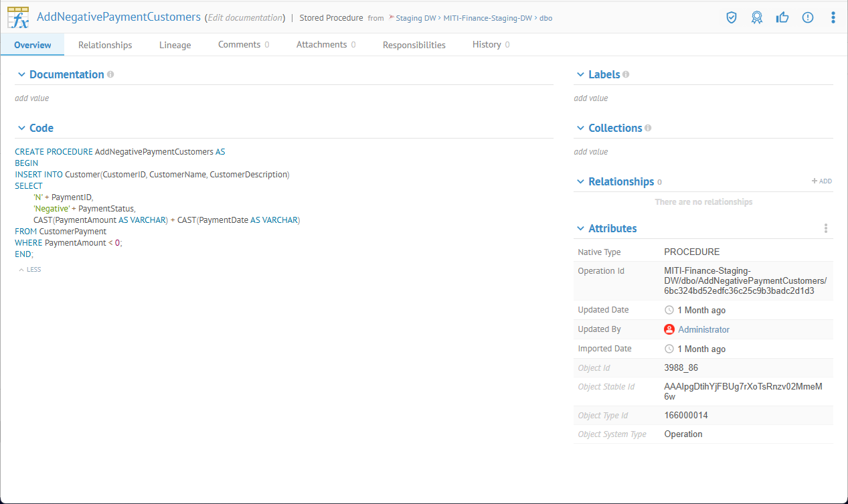Click the Edit documentation link
Viewport: 848px width, 504px height.
tap(244, 18)
